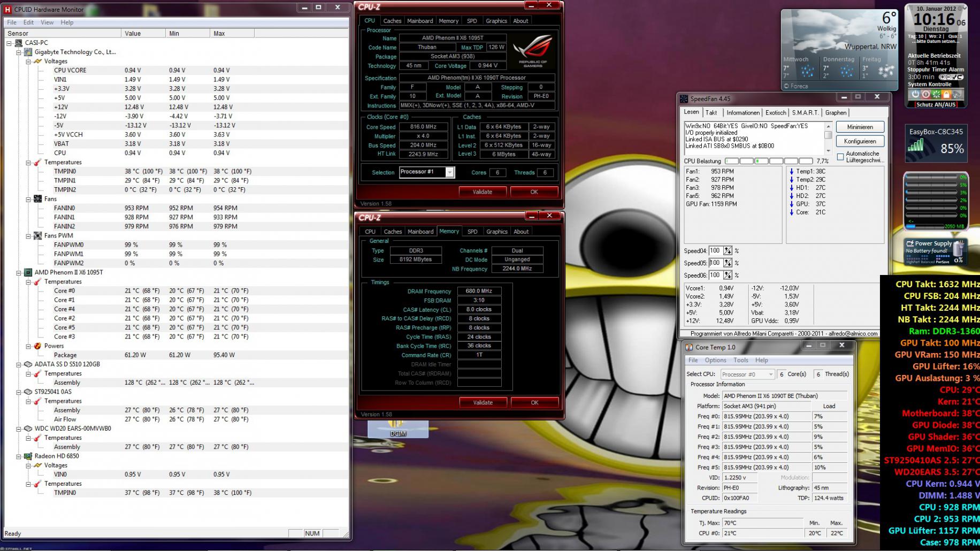This screenshot has height=551, width=980.
Task: Click the blue arrow beside GPU in SpeedFan
Action: (792, 204)
